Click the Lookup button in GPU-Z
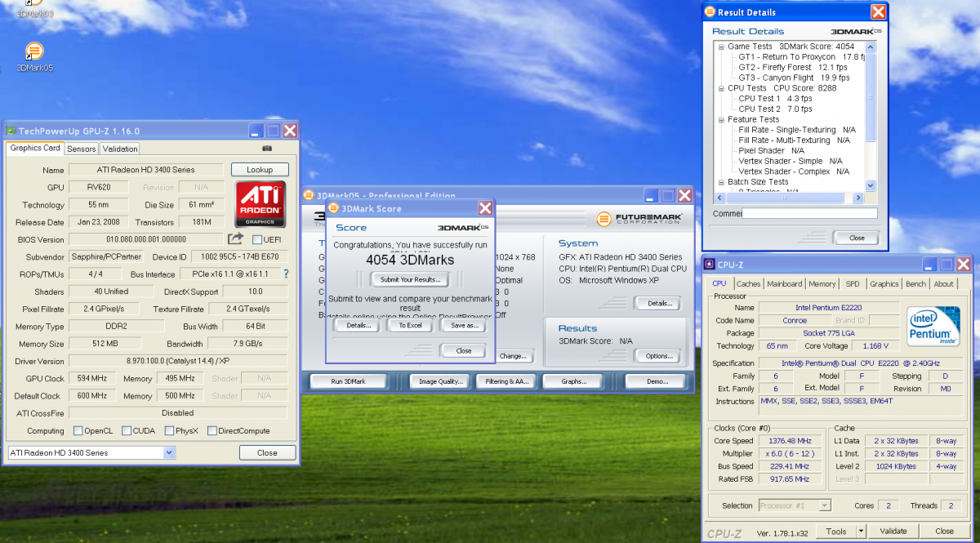 click(x=260, y=170)
